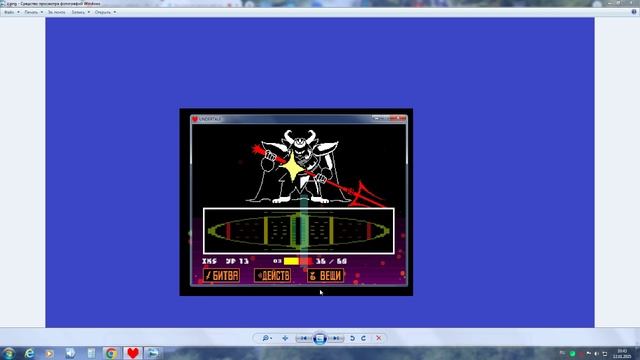Click the green tray icon

click(x=572, y=353)
